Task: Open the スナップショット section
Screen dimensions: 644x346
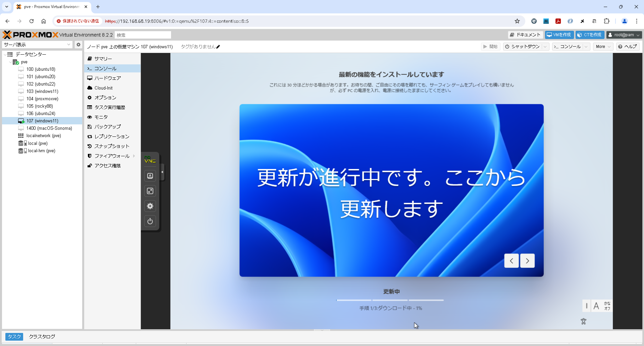Action: tap(112, 146)
